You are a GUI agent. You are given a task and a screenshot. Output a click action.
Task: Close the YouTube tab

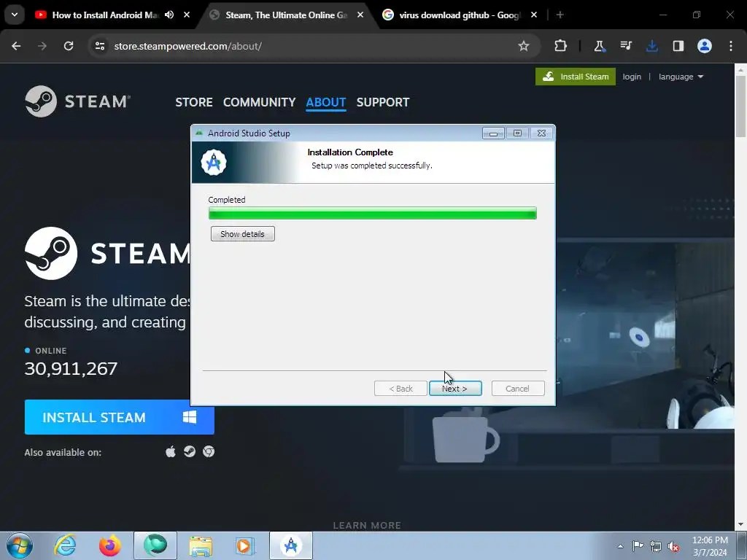tap(187, 15)
